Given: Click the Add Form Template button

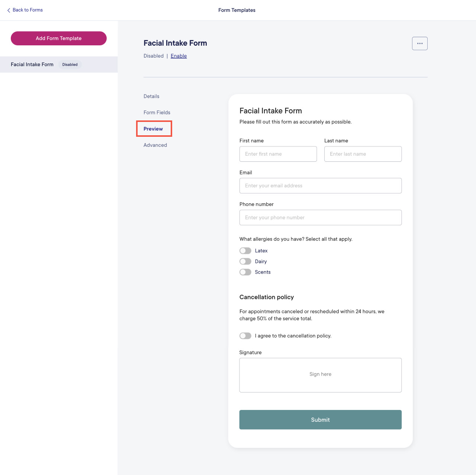Looking at the screenshot, I should (x=58, y=38).
